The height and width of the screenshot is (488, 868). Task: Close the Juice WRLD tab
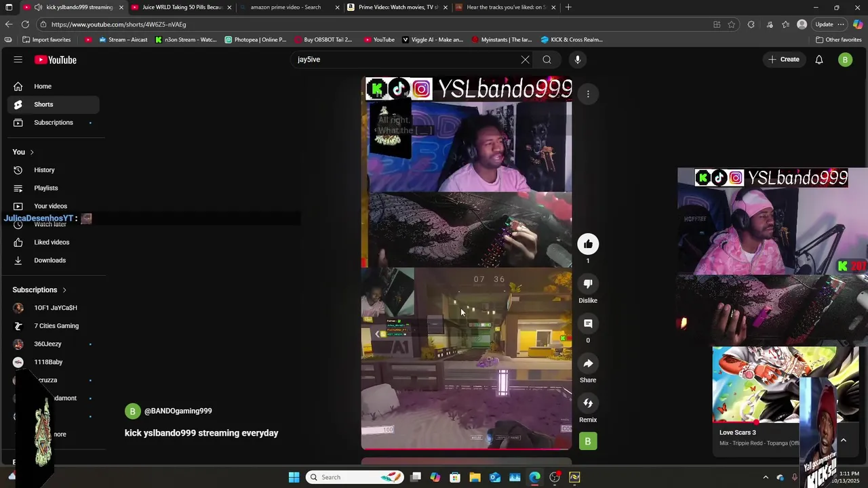tap(229, 7)
